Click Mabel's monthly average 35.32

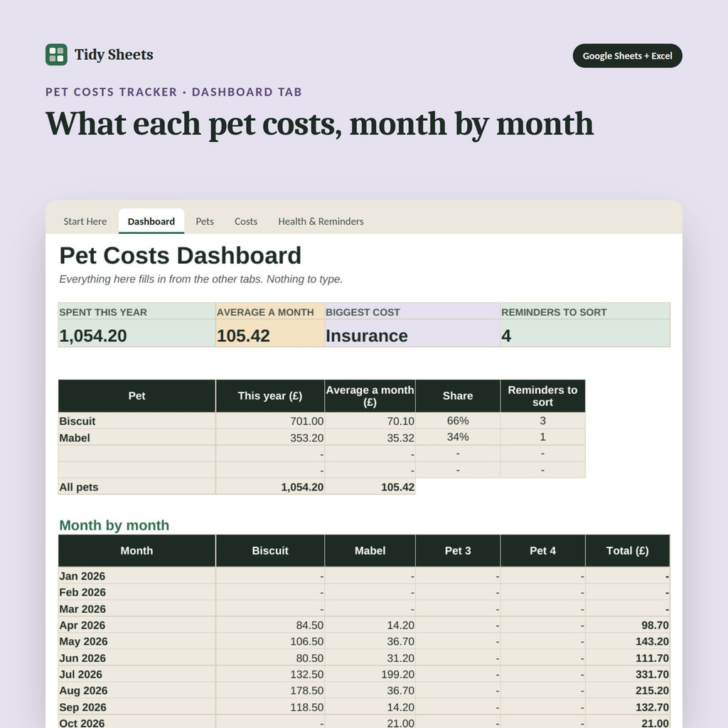(x=370, y=437)
